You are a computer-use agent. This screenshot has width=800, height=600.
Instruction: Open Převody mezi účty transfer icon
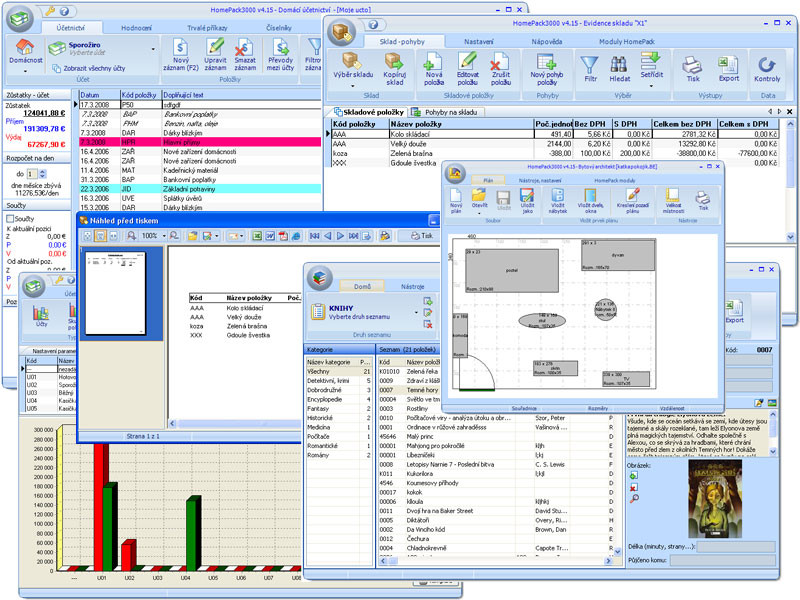(281, 48)
